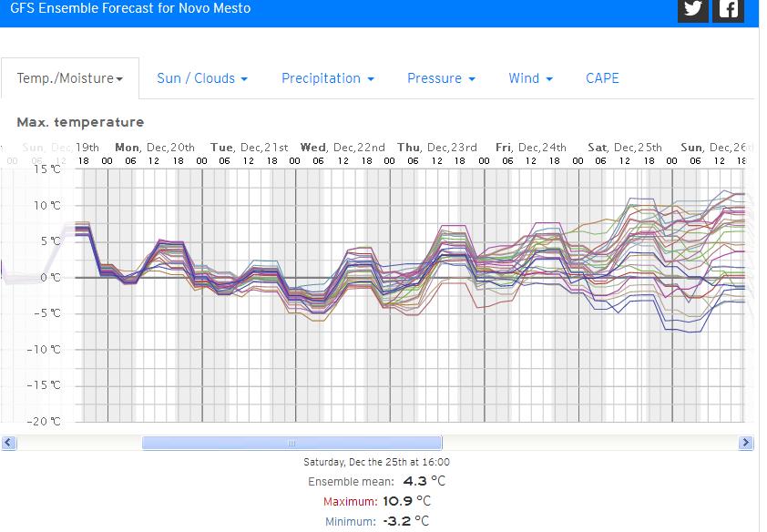Image resolution: width=767 pixels, height=532 pixels.
Task: Click the GFS Ensemble Forecast header title
Action: [x=130, y=8]
